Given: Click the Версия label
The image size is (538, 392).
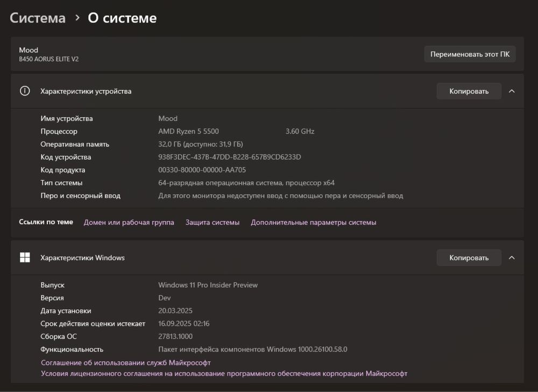Looking at the screenshot, I should (52, 298).
